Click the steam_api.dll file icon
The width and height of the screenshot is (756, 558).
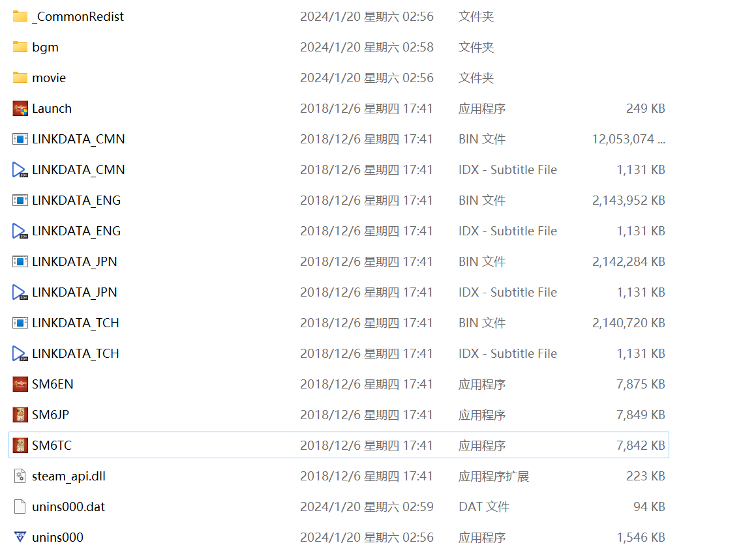point(20,476)
